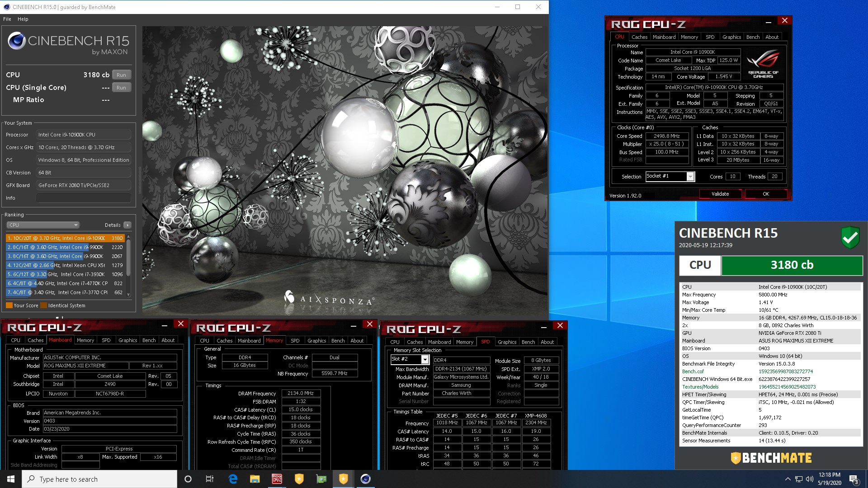Open highlighted BenchMate shield taskbar icon
This screenshot has height=488, width=868.
pos(343,479)
